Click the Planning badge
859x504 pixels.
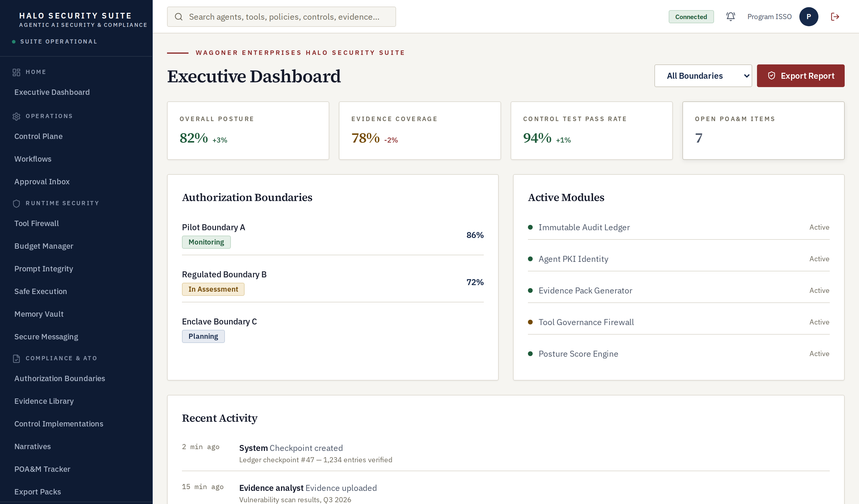203,336
